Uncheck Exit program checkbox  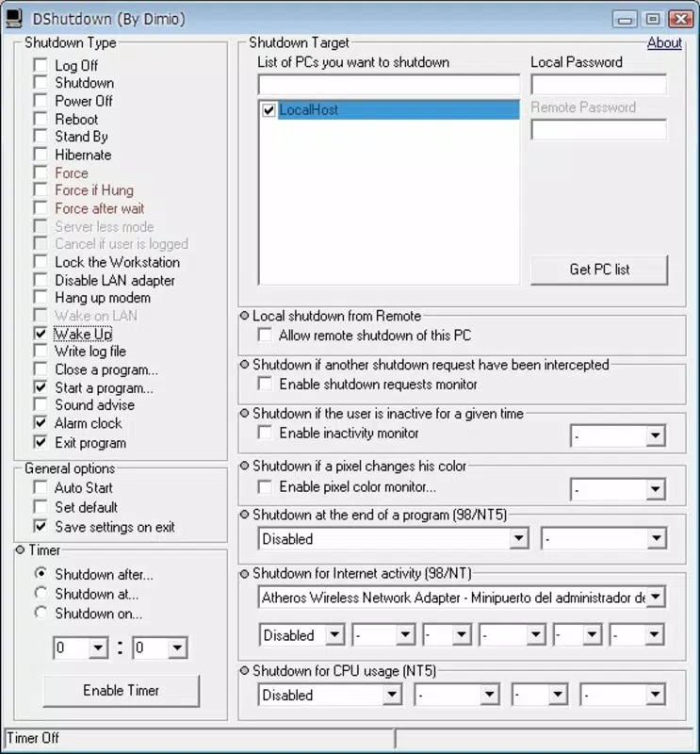(41, 442)
